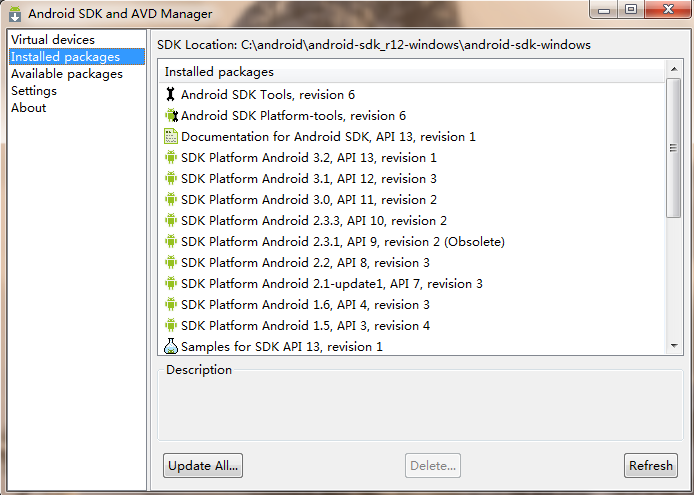The height and width of the screenshot is (495, 694).
Task: Select 'SDK Platform Android 1.5, API 3' row
Action: 412,325
